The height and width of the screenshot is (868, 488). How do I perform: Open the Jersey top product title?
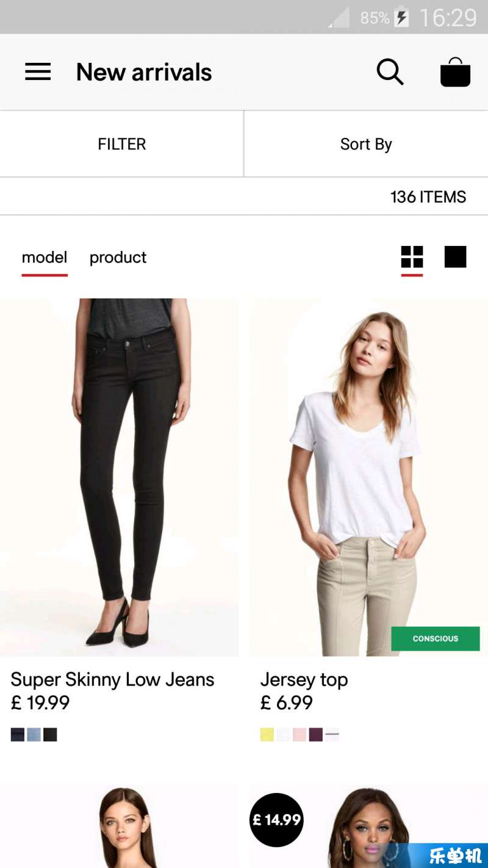coord(304,680)
